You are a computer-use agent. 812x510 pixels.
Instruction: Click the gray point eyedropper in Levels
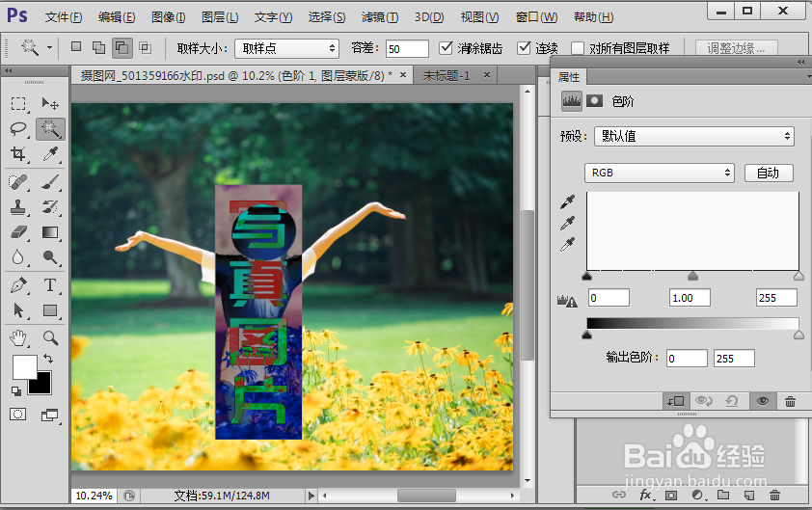click(568, 223)
